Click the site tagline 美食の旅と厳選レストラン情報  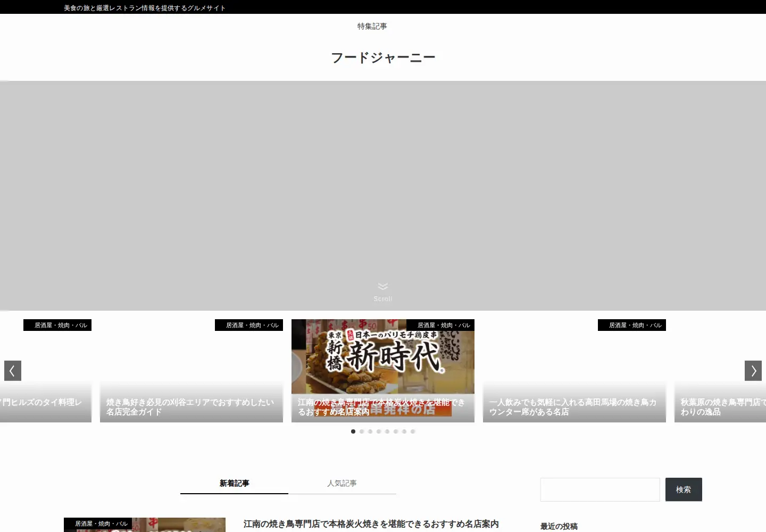click(145, 8)
